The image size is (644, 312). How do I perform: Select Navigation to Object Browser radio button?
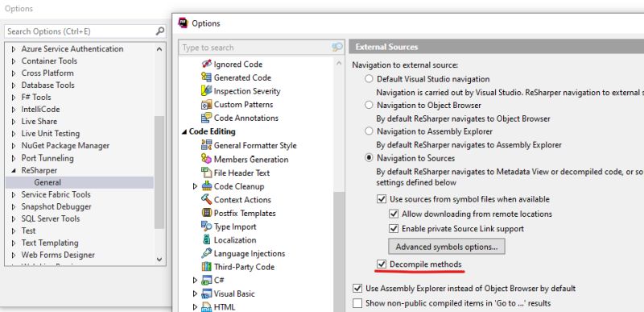point(369,106)
